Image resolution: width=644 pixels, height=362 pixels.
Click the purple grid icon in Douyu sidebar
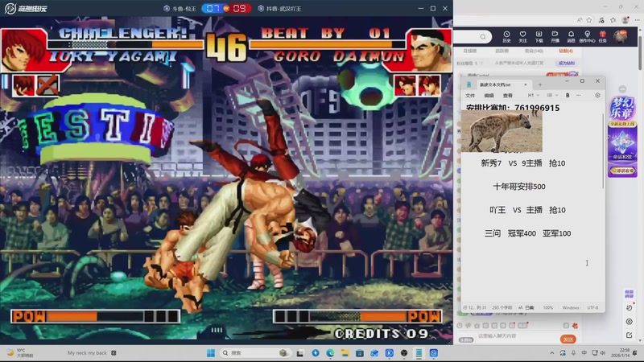click(x=629, y=294)
